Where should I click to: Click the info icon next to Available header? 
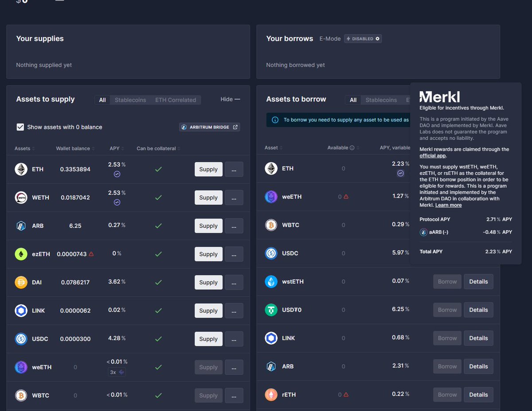tap(352, 148)
